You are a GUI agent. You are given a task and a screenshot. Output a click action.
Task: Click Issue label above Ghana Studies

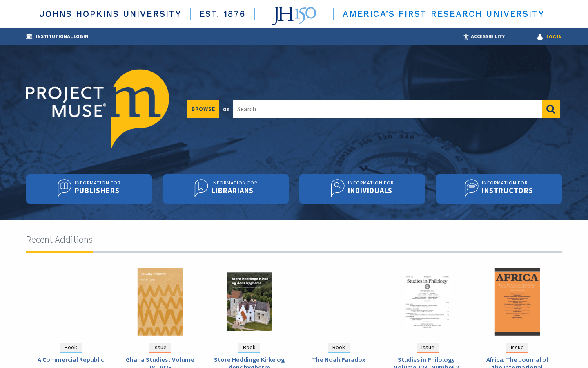pos(160,348)
